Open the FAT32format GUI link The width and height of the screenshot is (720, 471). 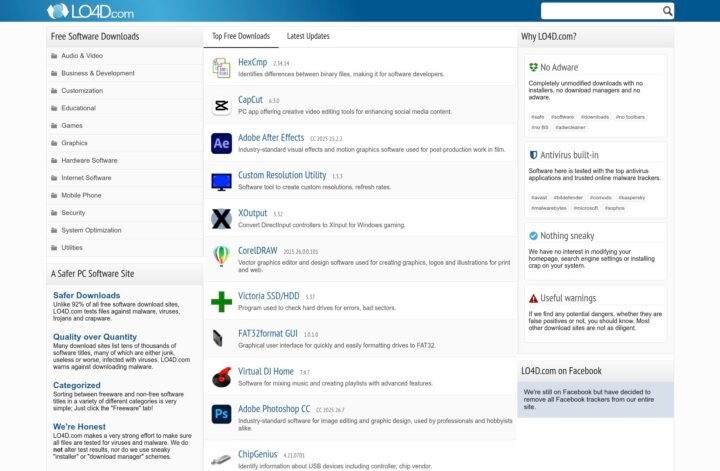click(268, 334)
